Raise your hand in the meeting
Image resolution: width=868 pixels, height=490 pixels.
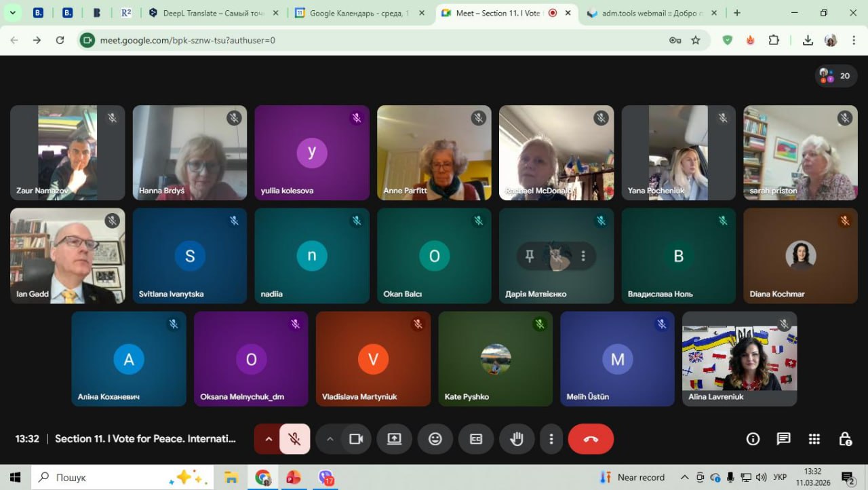coord(517,439)
